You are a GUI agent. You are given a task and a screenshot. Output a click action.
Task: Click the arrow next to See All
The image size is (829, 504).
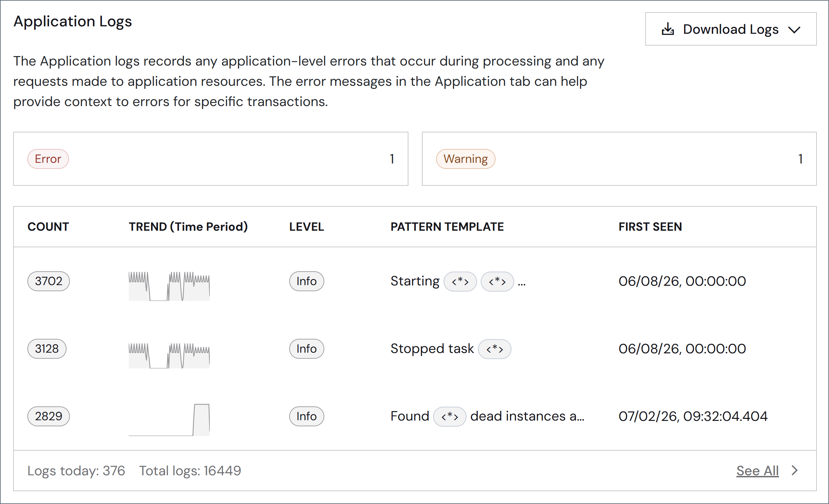pos(795,470)
